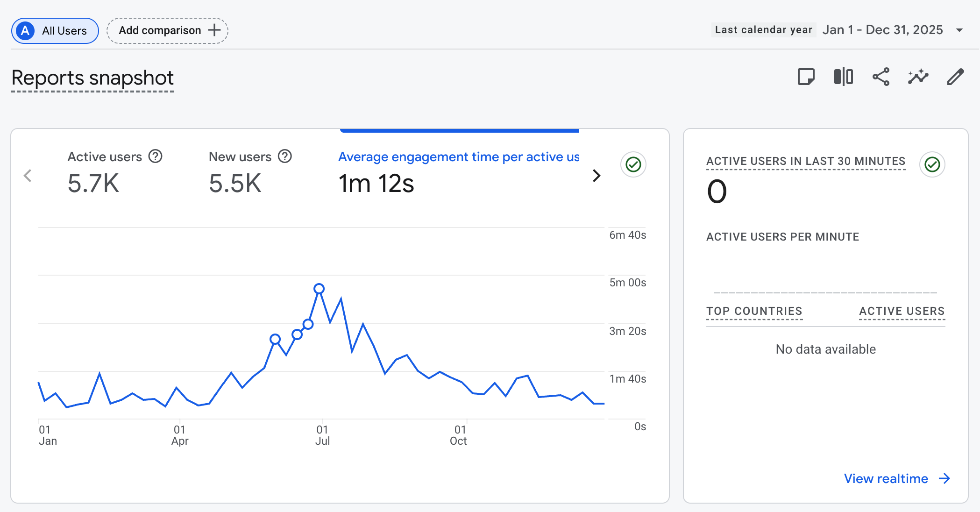Image resolution: width=980 pixels, height=512 pixels.
Task: Go to previous metrics with left chevron
Action: (x=28, y=176)
